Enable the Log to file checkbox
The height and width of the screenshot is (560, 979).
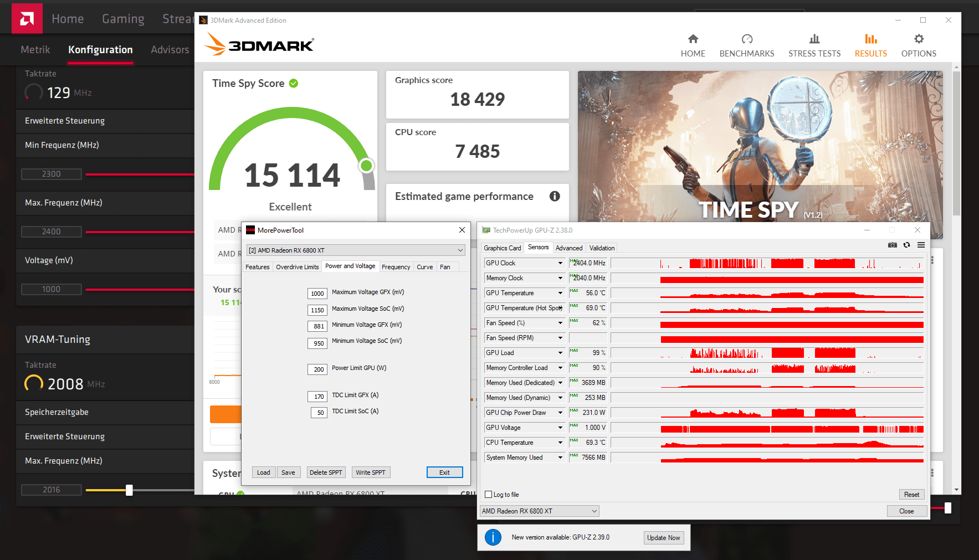click(489, 495)
